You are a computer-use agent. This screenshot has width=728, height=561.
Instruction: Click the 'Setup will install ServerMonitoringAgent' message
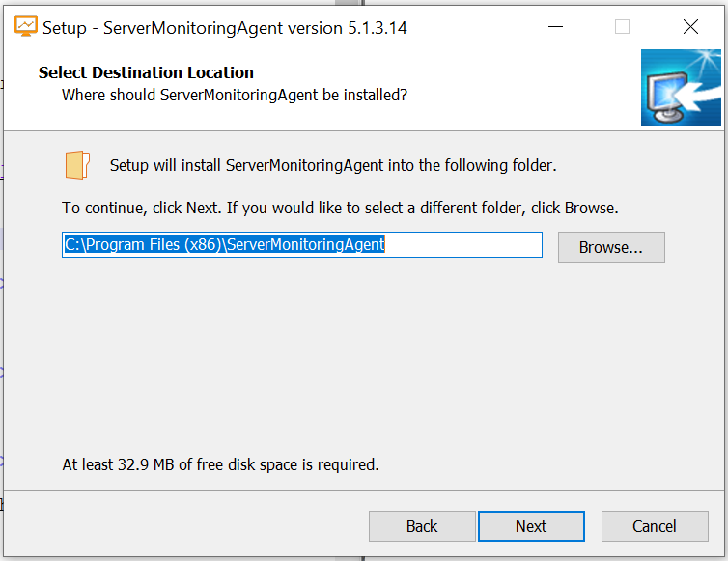coord(333,165)
